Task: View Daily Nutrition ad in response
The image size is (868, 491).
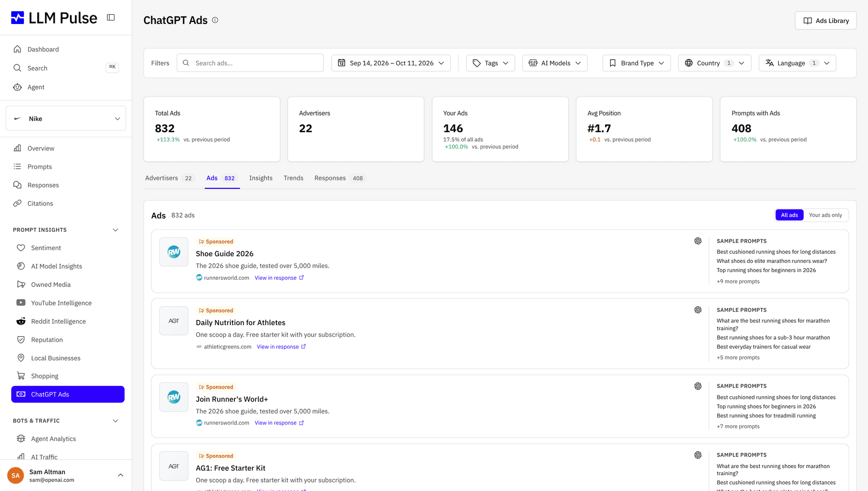Action: [281, 347]
